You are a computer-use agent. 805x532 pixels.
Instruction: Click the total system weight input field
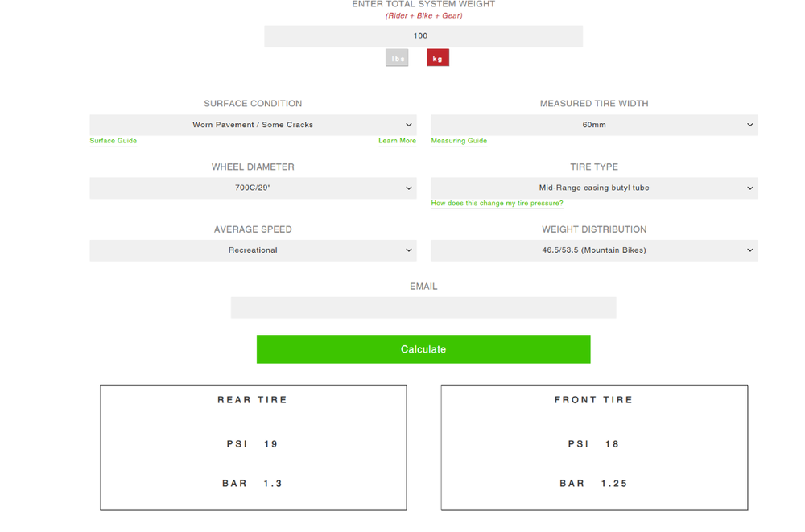(x=423, y=35)
